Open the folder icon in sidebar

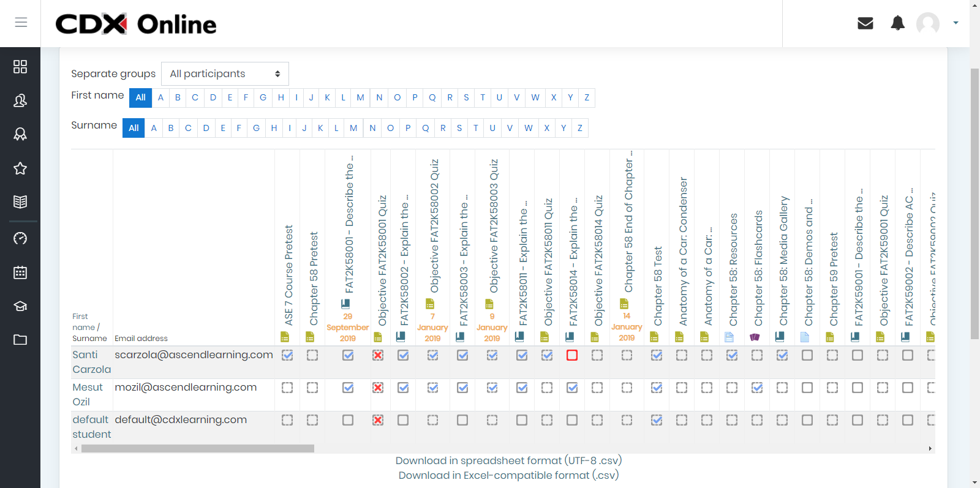(20, 340)
